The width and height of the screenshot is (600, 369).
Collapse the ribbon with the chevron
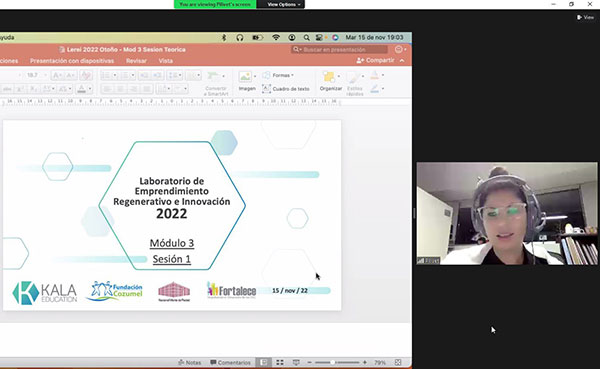click(402, 60)
